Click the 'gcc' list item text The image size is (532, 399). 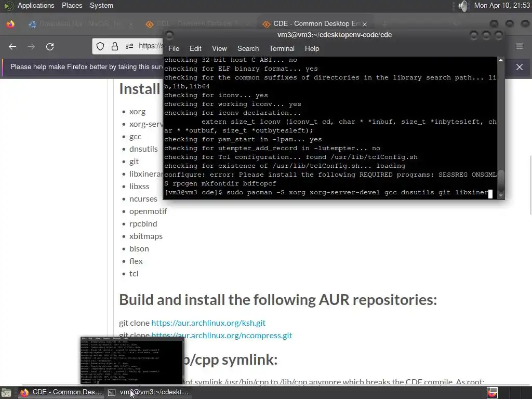tap(136, 137)
